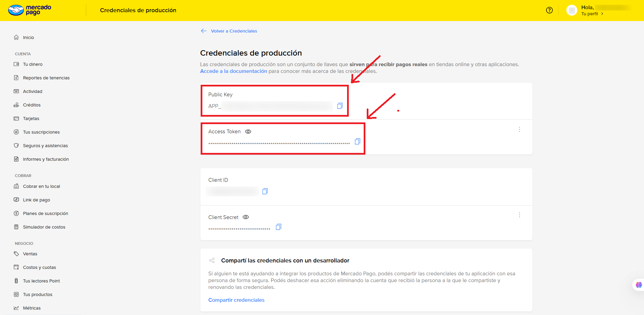Open Simulador de costos
Image resolution: width=644 pixels, height=315 pixels.
click(44, 227)
